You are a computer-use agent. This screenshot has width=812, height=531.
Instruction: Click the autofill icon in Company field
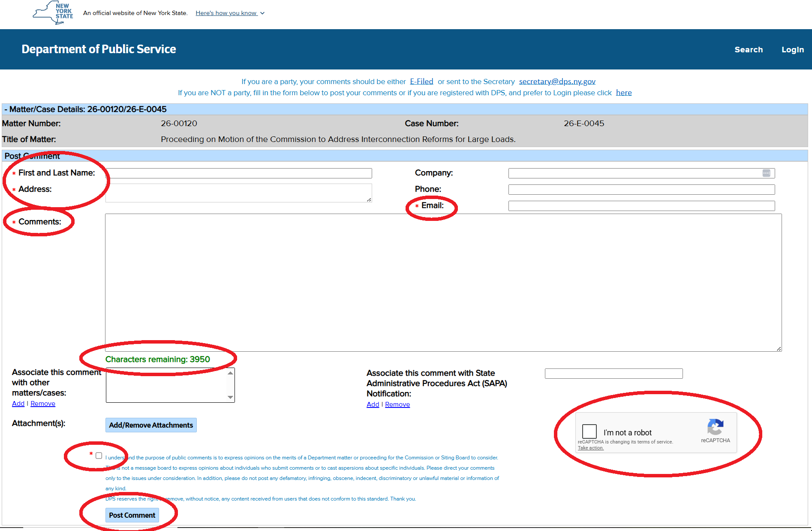[766, 173]
